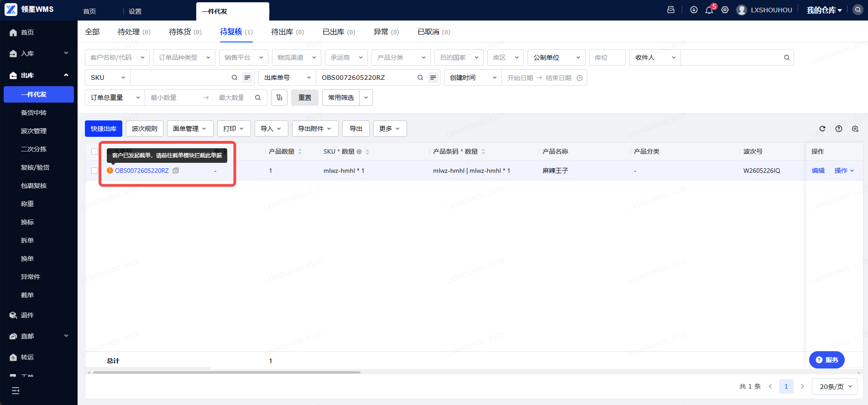The width and height of the screenshot is (868, 405).
Task: Open 更多 dropdown button
Action: [x=390, y=129]
